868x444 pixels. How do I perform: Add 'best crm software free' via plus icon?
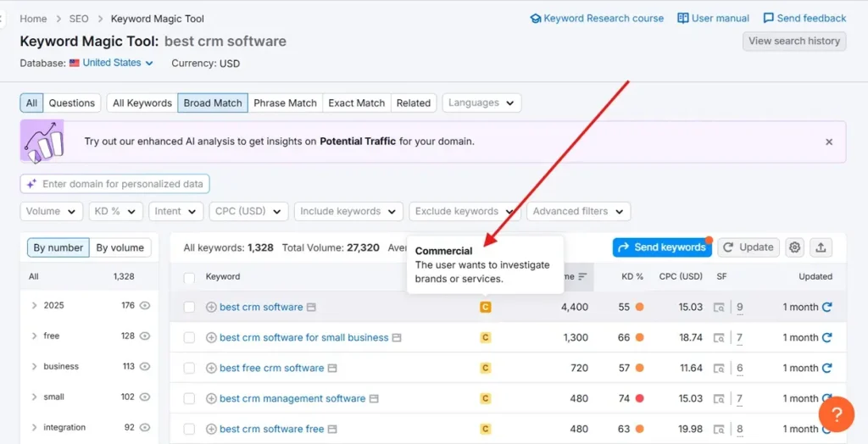pos(211,429)
